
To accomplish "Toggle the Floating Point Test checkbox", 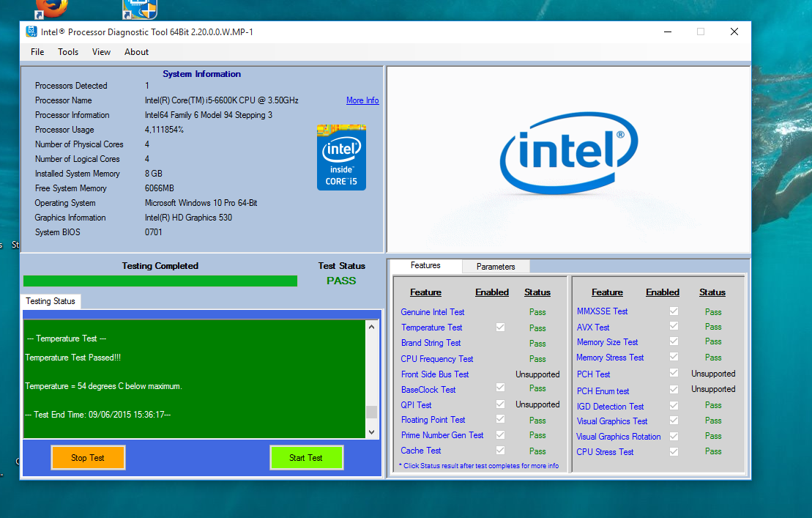I will [x=500, y=419].
